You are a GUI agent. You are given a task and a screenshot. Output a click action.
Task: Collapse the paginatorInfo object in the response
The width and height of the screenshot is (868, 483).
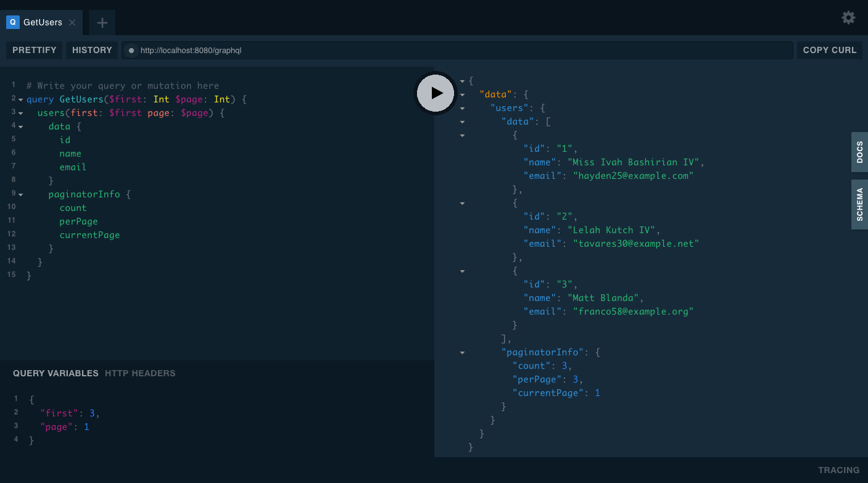tap(462, 352)
